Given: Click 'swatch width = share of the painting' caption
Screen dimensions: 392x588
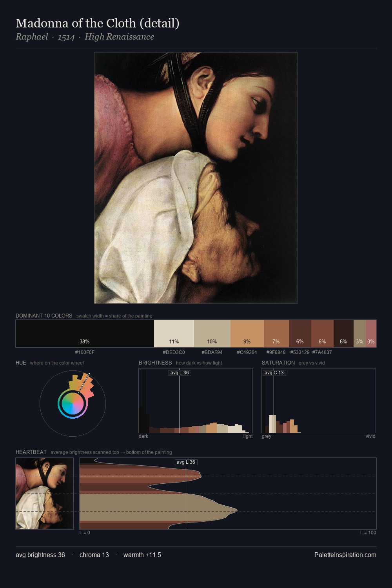Looking at the screenshot, I should (114, 316).
